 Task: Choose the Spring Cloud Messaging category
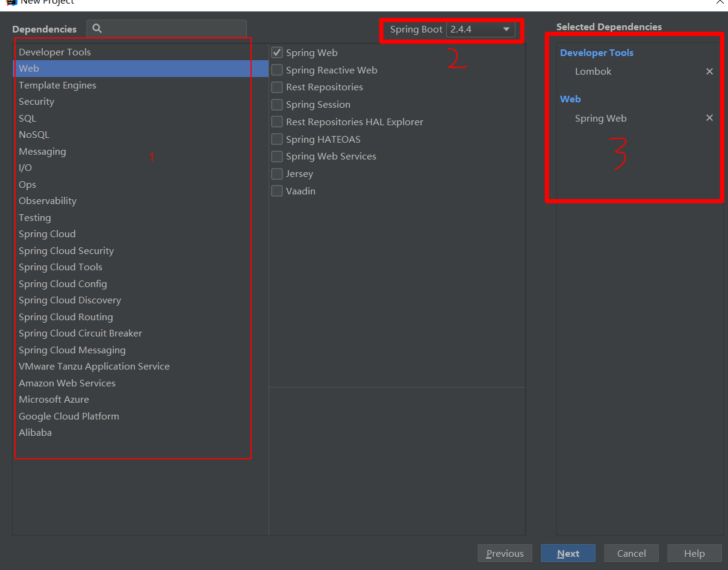pos(140,350)
